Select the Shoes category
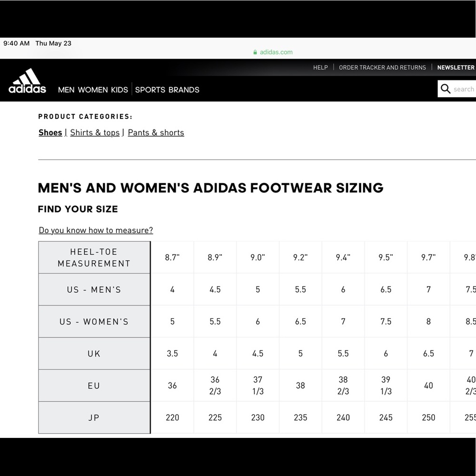Image resolution: width=476 pixels, height=476 pixels. point(50,133)
